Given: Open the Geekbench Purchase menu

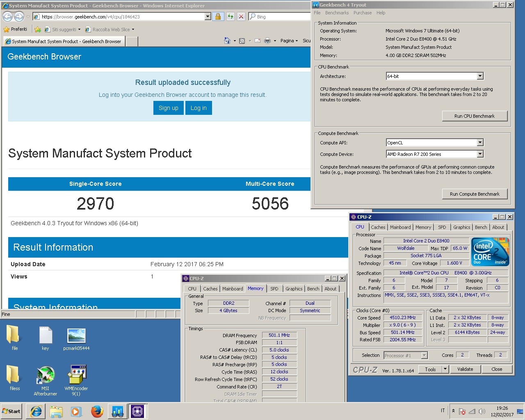Looking at the screenshot, I should coord(363,13).
